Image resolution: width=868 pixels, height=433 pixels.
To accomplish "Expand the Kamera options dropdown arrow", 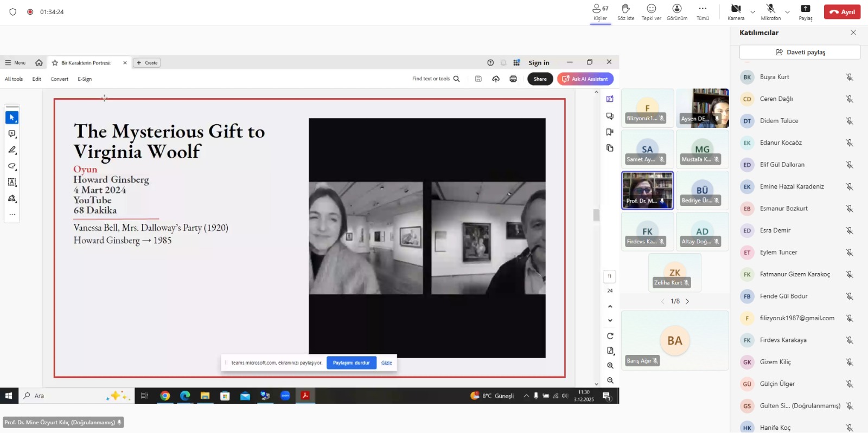I will pyautogui.click(x=752, y=12).
